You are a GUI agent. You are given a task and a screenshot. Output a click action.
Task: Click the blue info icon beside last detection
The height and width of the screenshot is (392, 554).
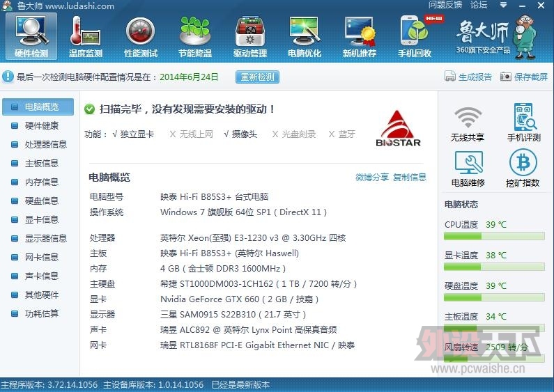(x=8, y=77)
